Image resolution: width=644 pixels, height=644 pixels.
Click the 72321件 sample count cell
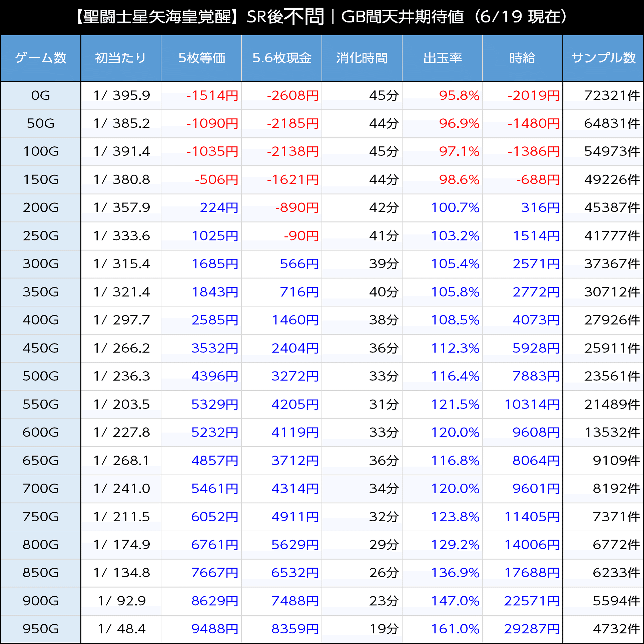click(611, 96)
